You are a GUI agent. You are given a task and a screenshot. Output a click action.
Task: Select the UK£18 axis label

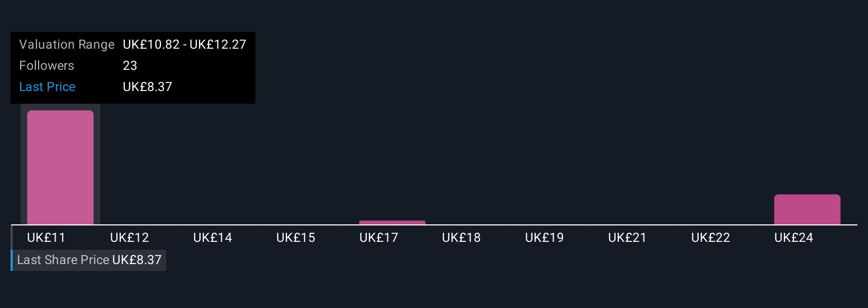click(x=461, y=238)
